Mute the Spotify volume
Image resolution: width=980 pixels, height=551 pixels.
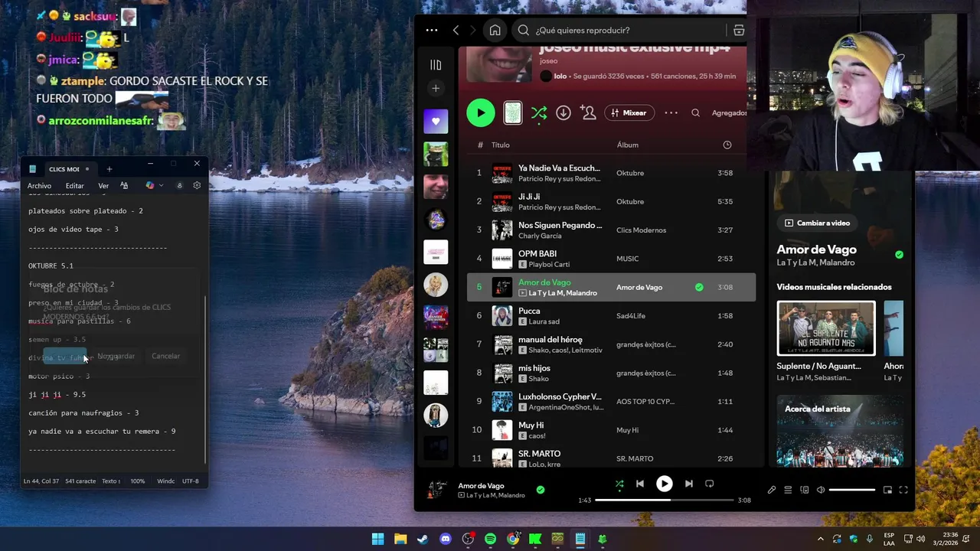click(821, 490)
